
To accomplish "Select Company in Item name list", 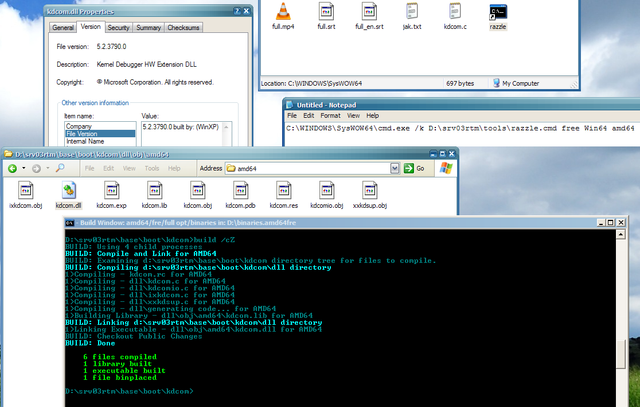I will point(100,126).
